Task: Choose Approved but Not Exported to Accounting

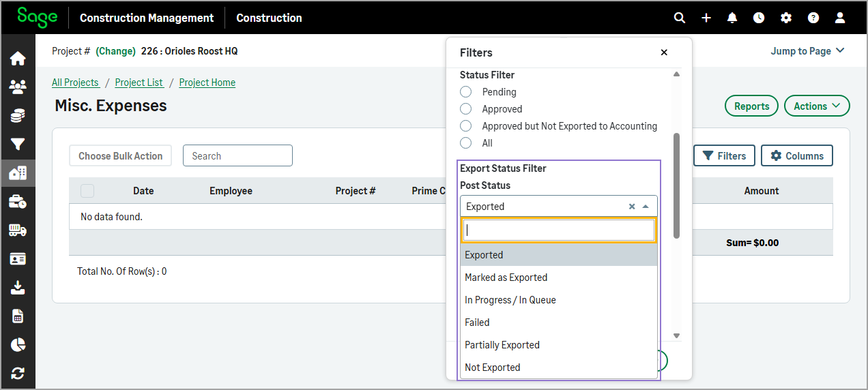Action: [466, 126]
